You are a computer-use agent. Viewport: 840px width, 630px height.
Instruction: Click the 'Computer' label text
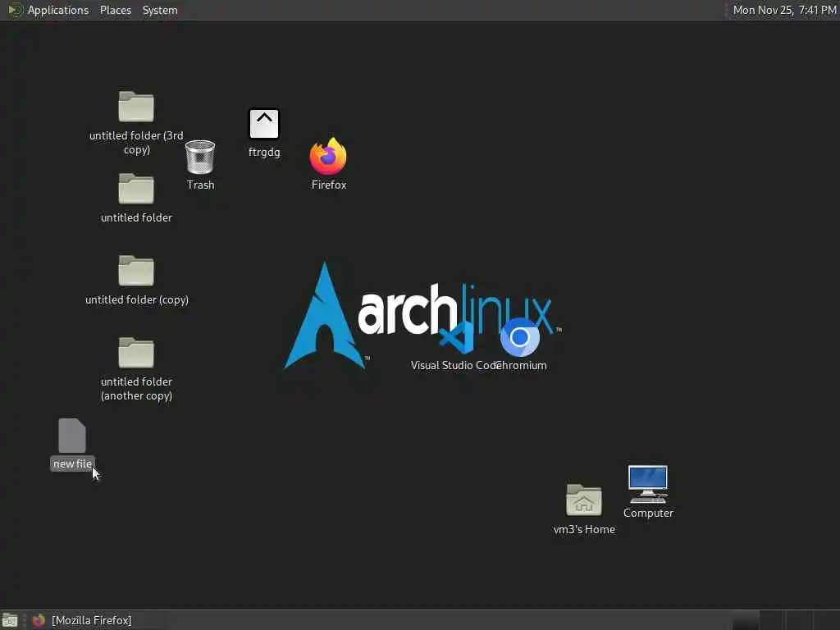(648, 514)
